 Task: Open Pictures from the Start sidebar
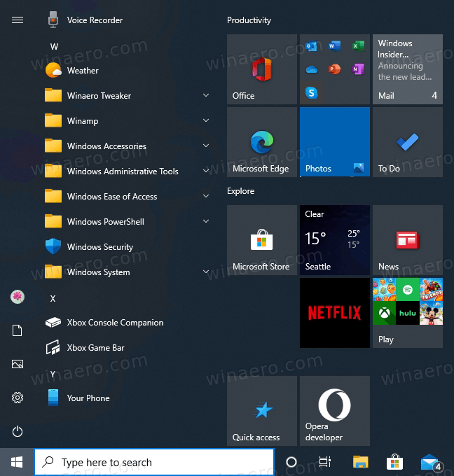click(x=18, y=364)
